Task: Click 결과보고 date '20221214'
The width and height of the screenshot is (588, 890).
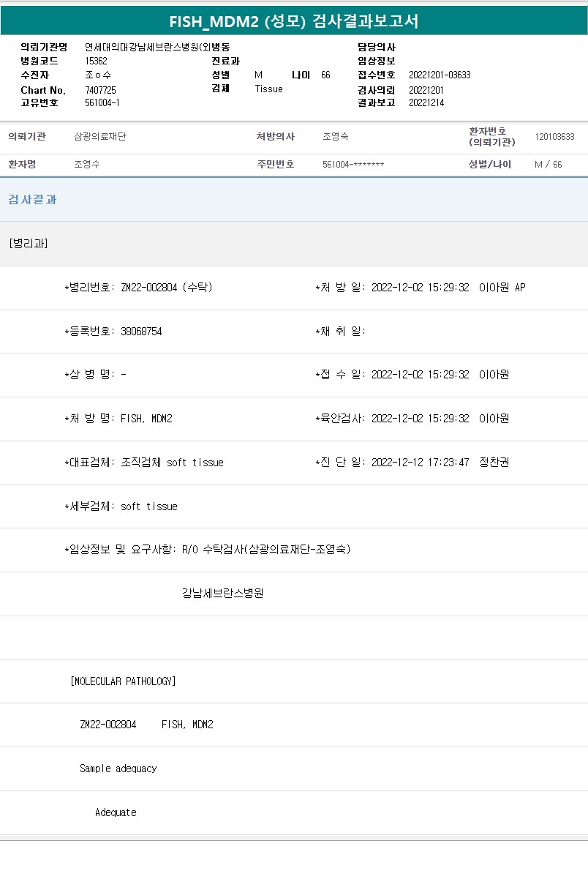Action: [426, 103]
